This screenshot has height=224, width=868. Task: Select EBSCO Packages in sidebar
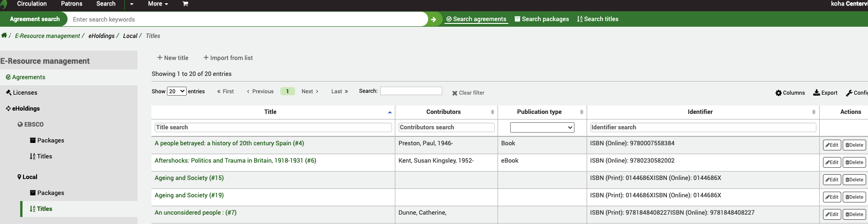pos(50,141)
